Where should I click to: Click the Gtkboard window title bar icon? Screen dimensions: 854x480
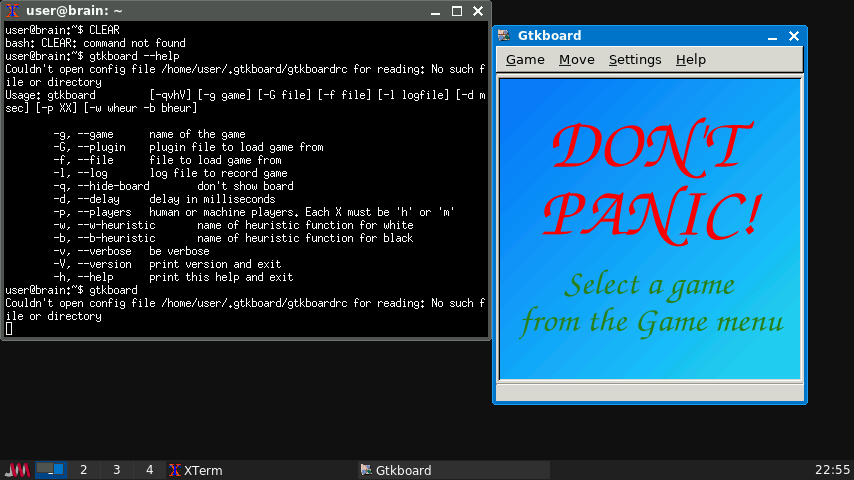pos(504,36)
